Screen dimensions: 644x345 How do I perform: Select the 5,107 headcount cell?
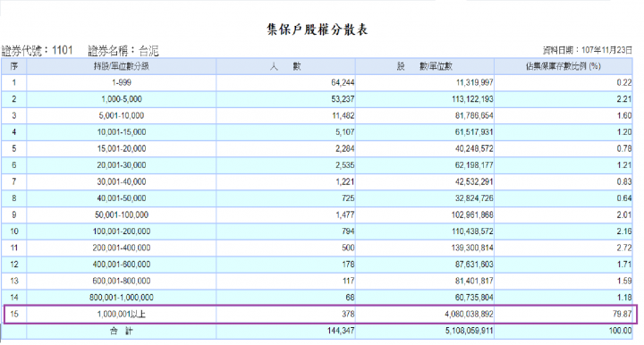tap(285, 132)
